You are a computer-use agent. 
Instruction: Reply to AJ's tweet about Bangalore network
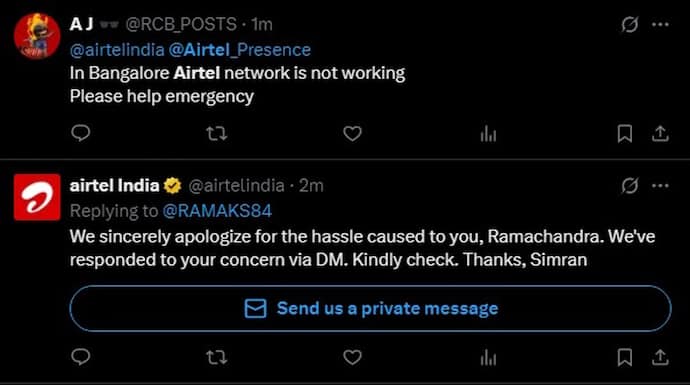coord(81,133)
